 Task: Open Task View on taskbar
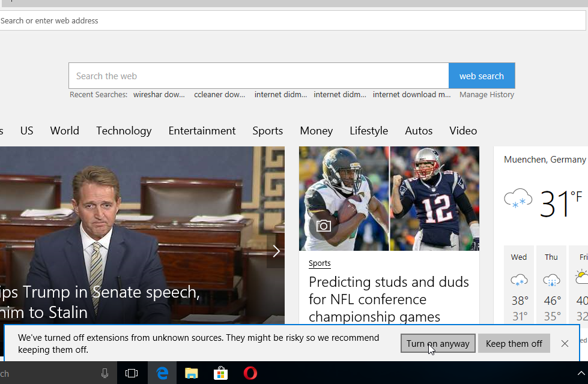coord(132,373)
